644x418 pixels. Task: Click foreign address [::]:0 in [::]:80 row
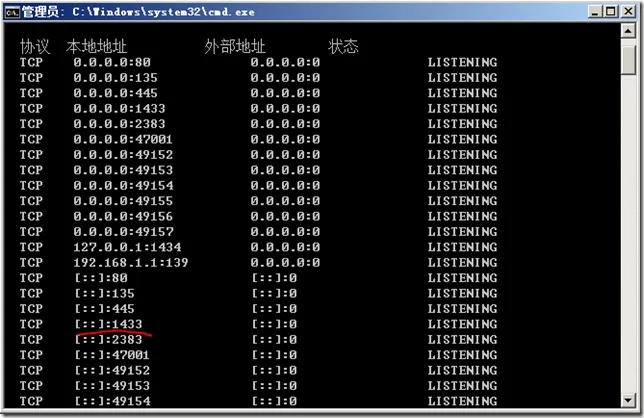[x=274, y=278]
